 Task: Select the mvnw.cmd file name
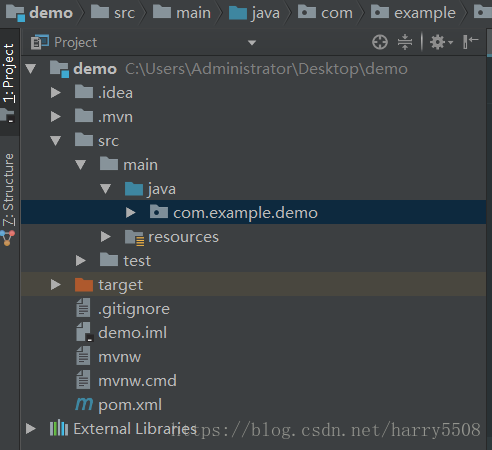click(137, 381)
